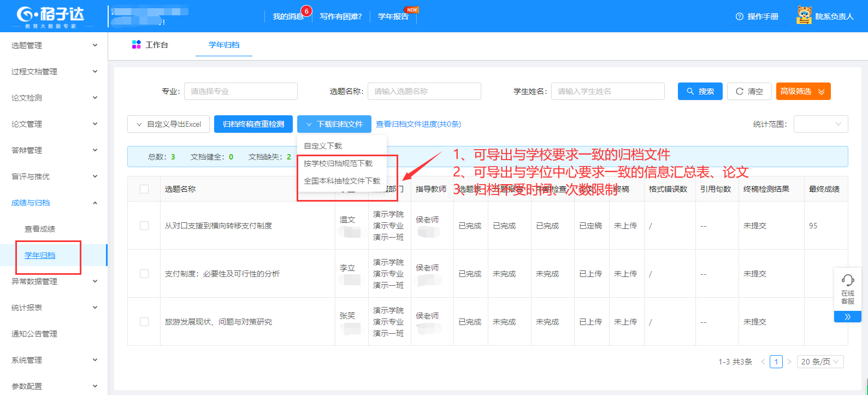The width and height of the screenshot is (868, 395).
Task: Open 在线客服 headset icon
Action: [x=848, y=280]
